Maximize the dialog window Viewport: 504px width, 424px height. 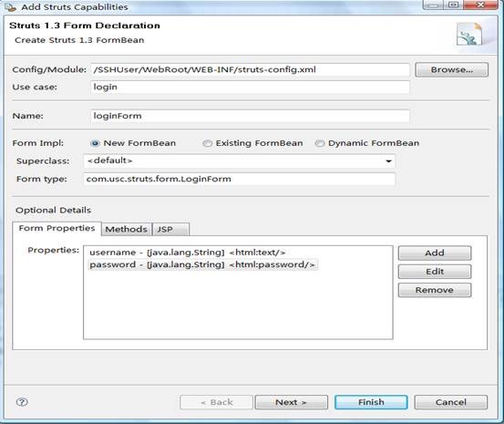pos(453,5)
